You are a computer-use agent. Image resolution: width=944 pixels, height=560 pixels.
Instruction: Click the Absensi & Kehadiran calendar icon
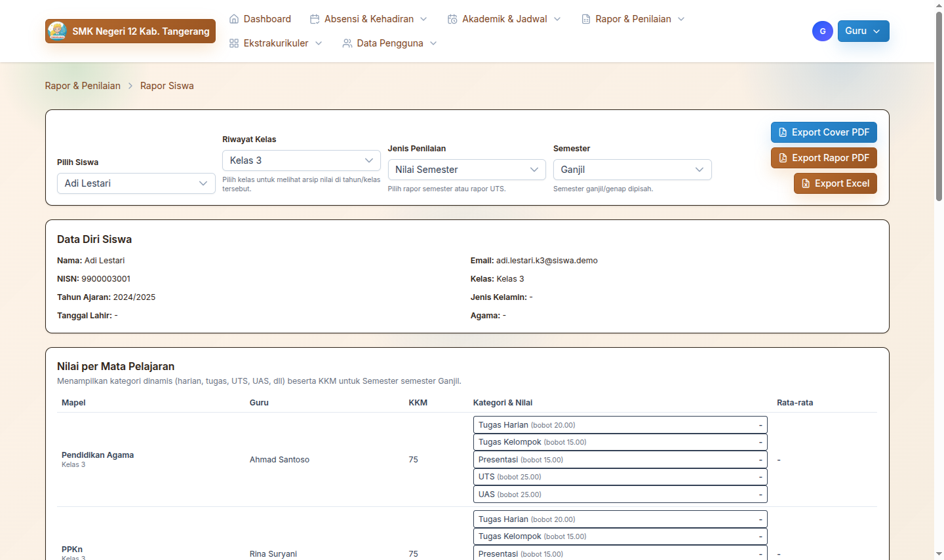point(315,19)
